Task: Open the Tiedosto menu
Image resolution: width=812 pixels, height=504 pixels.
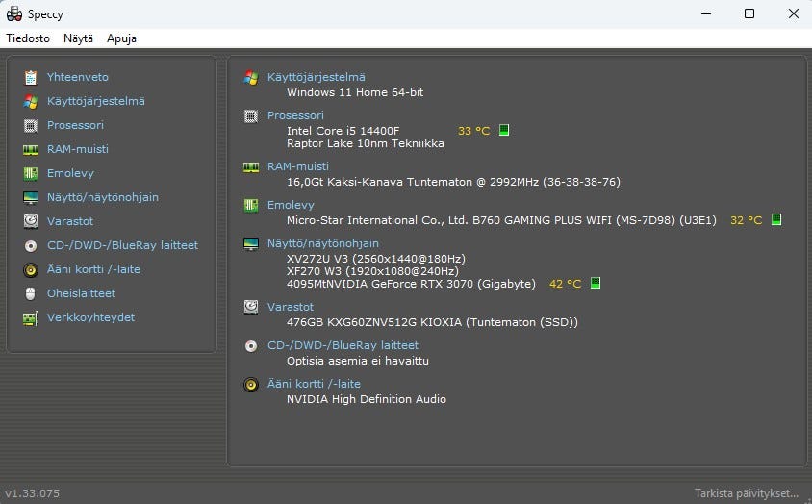Action: [x=28, y=38]
